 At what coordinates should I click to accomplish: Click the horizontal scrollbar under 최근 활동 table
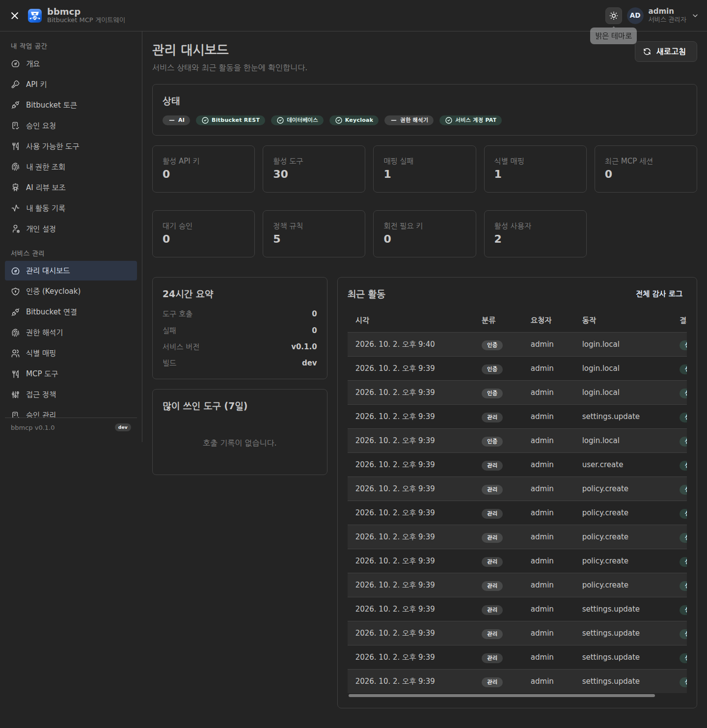point(502,696)
